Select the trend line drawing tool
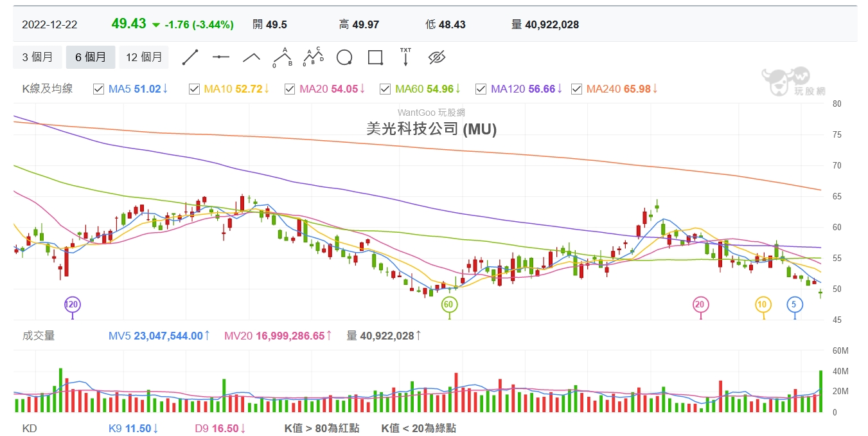Image resolution: width=868 pixels, height=436 pixels. 190,57
